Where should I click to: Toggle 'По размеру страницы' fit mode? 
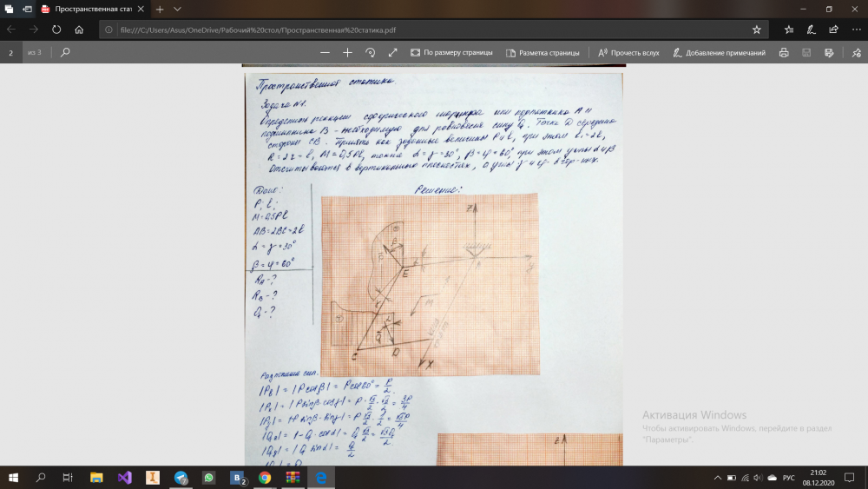(x=451, y=52)
